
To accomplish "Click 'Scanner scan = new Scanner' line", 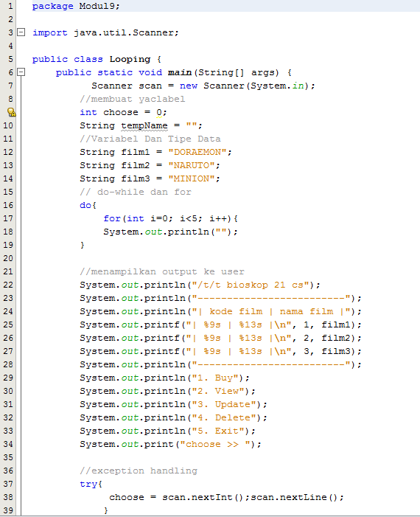I will point(203,86).
